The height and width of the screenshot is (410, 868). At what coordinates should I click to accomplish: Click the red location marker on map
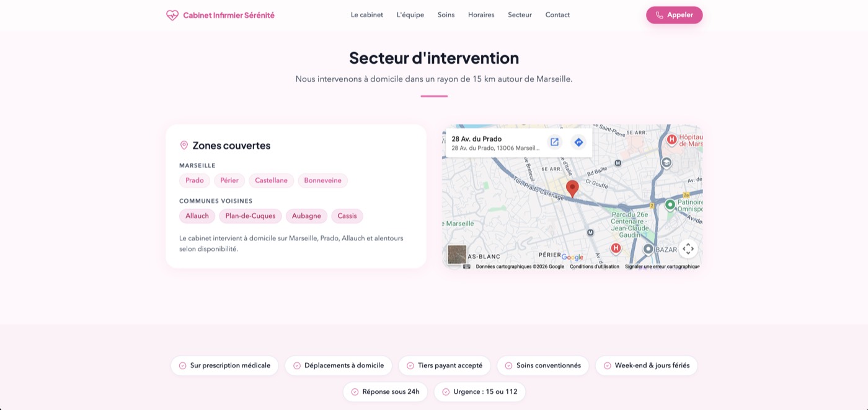pos(572,189)
